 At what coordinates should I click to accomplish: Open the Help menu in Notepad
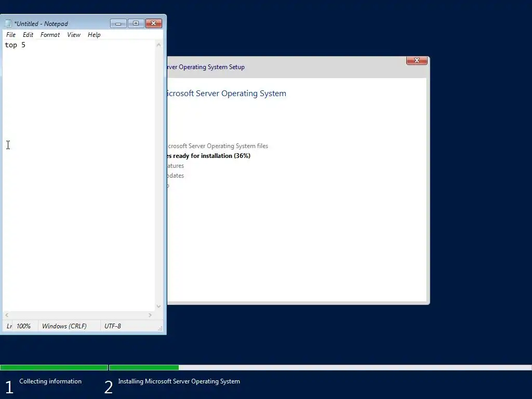point(94,35)
